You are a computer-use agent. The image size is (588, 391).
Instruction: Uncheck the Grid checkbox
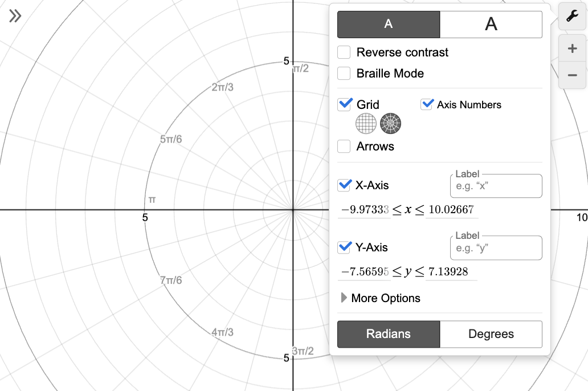click(x=345, y=104)
